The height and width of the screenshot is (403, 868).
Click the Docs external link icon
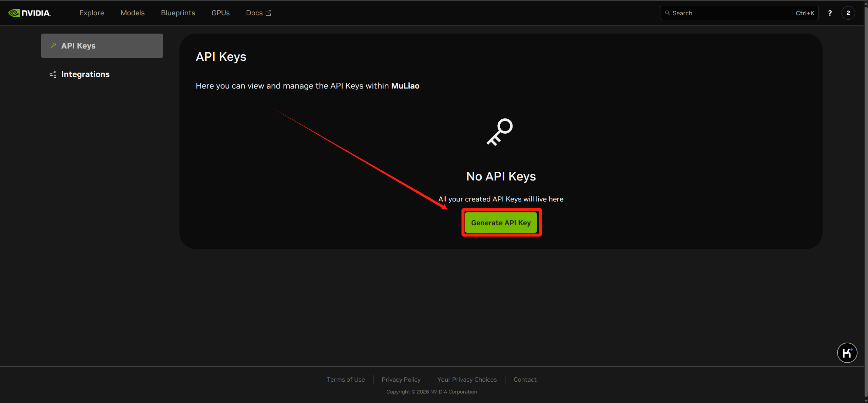tap(269, 13)
